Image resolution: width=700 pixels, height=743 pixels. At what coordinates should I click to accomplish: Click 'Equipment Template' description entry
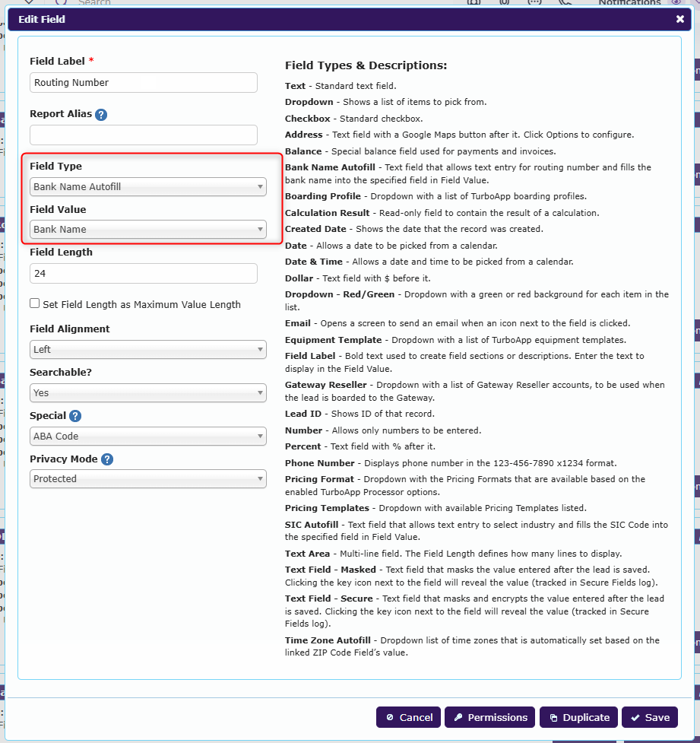[455, 340]
